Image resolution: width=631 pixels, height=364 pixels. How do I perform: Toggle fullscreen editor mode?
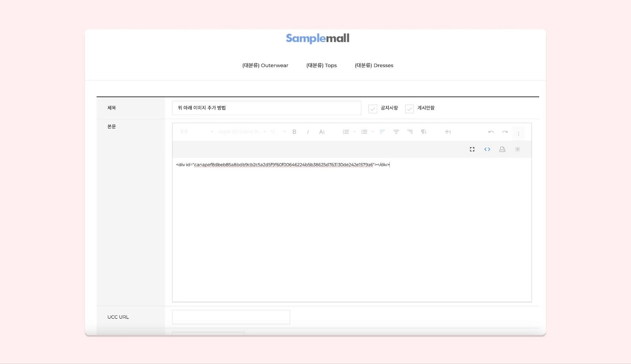pyautogui.click(x=472, y=149)
